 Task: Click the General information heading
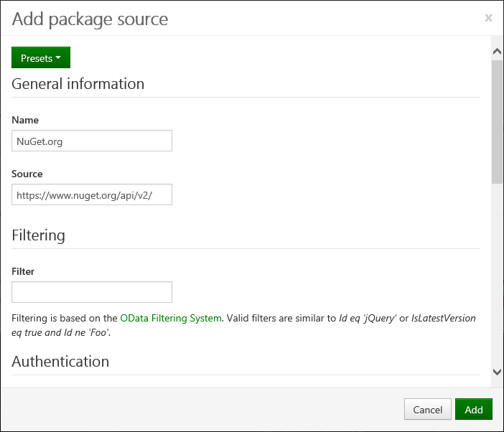[x=78, y=84]
